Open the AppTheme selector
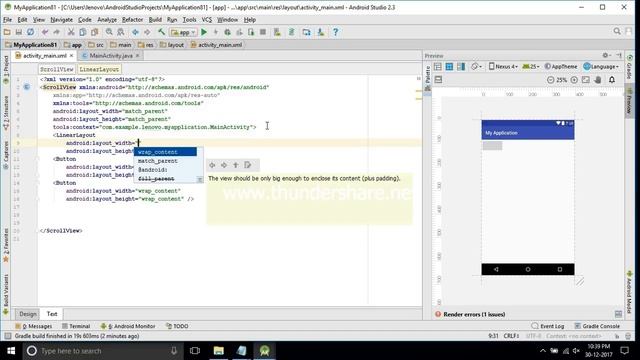This screenshot has width=640, height=360. pyautogui.click(x=561, y=67)
